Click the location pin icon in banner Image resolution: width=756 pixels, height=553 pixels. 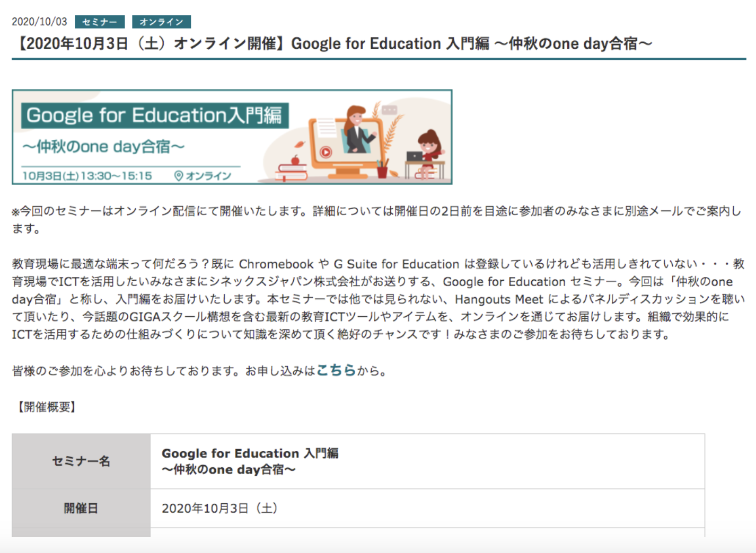(179, 175)
